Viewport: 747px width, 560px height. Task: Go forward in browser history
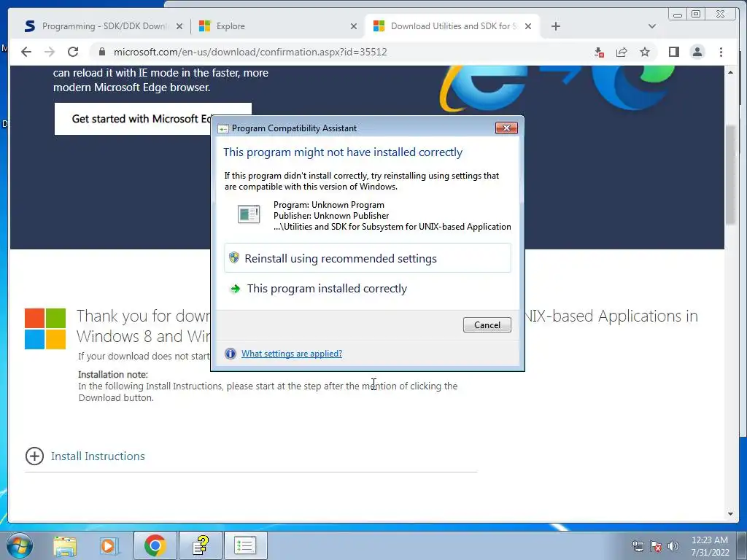[x=50, y=52]
